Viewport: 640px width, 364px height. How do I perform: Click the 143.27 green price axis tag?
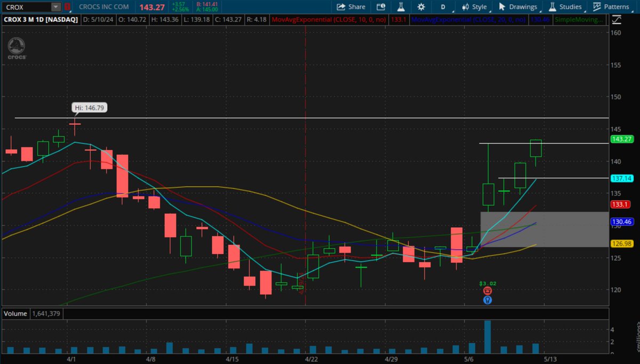(621, 139)
